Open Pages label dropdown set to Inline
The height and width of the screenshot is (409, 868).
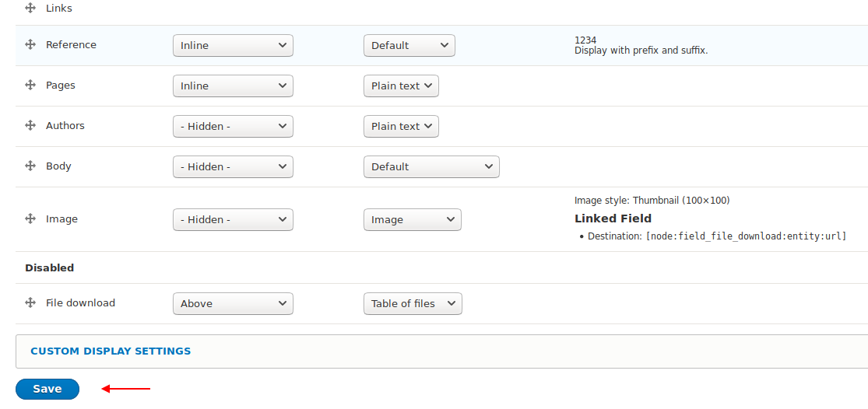click(233, 86)
